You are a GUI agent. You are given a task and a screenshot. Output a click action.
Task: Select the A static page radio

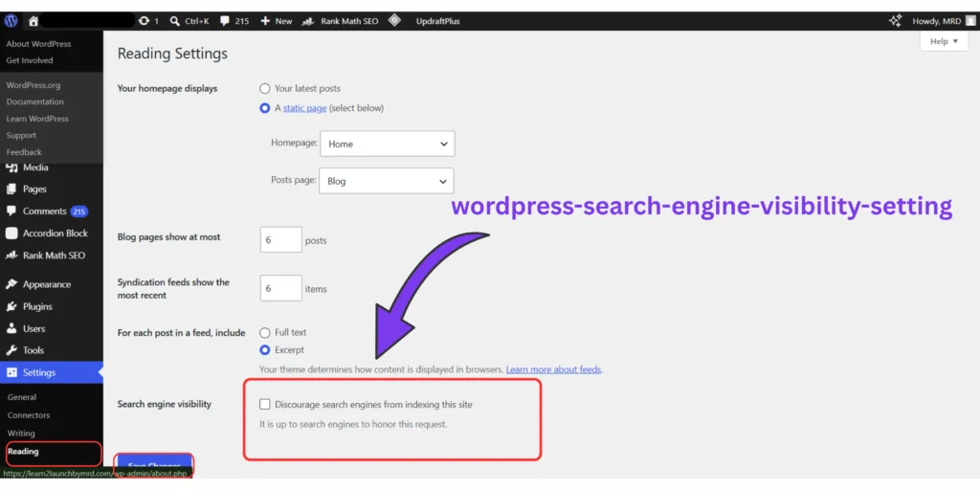coord(265,108)
